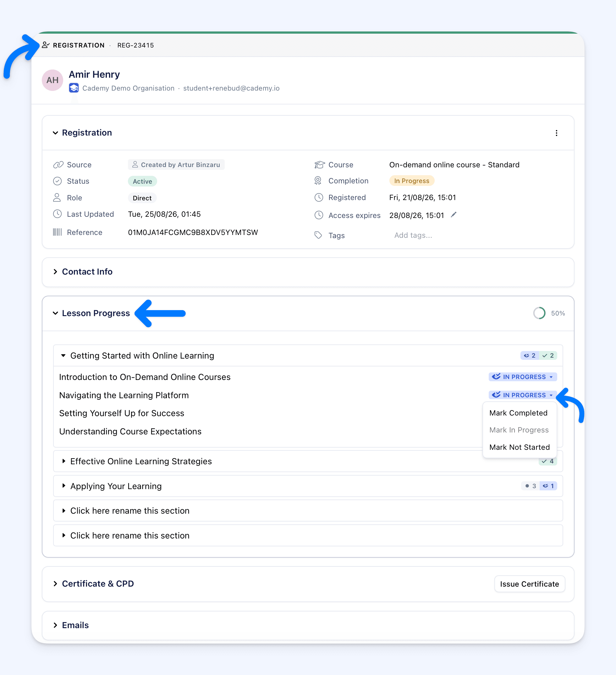
Task: Click not-started count 3 badge on Applying Your Learning
Action: click(530, 486)
